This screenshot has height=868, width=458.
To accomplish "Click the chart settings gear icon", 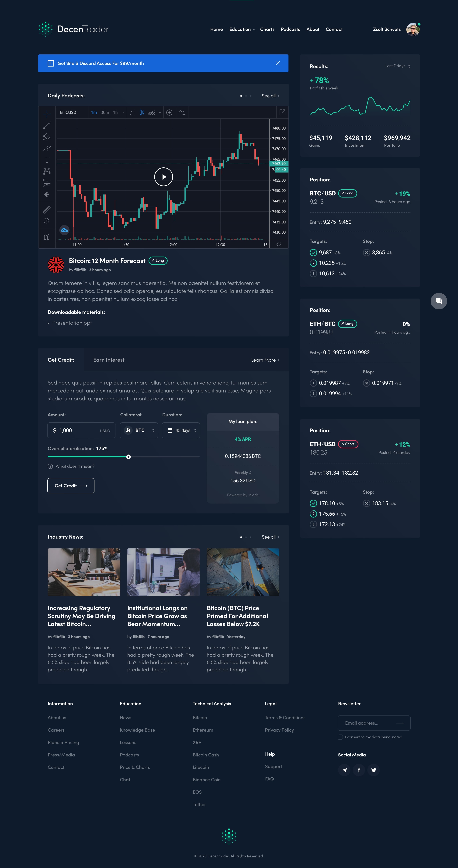I will (278, 245).
